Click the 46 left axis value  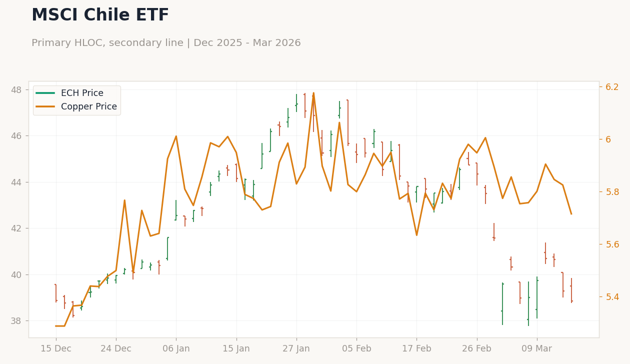pyautogui.click(x=16, y=136)
